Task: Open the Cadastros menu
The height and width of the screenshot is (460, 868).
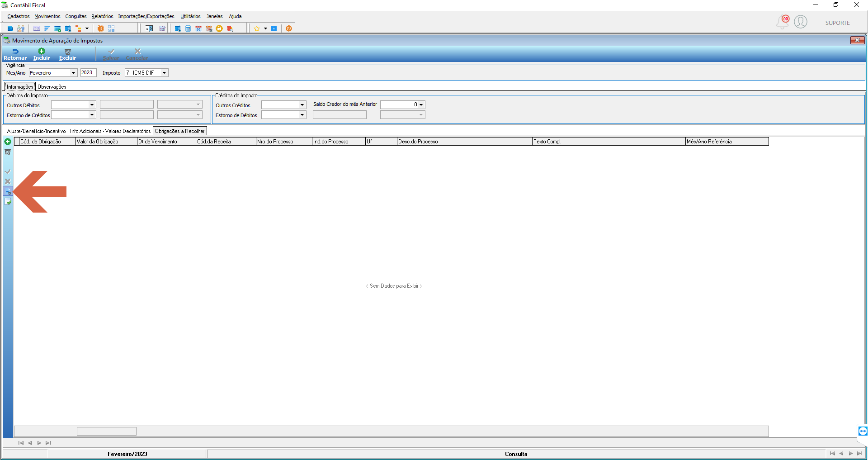Action: pyautogui.click(x=19, y=16)
